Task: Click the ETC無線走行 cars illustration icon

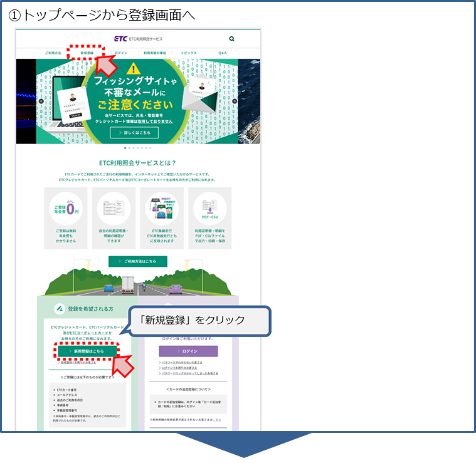Action: tap(162, 209)
